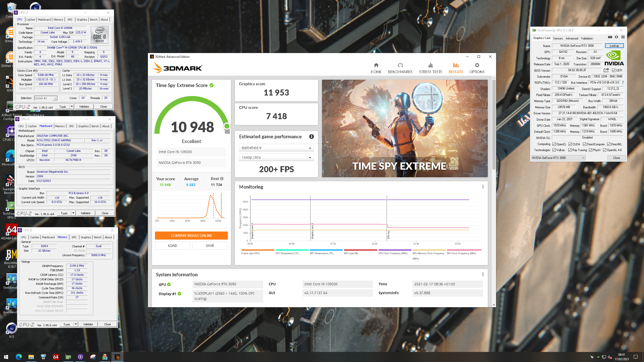Take a GPU-Z screenshot with the camera icon

point(610,37)
